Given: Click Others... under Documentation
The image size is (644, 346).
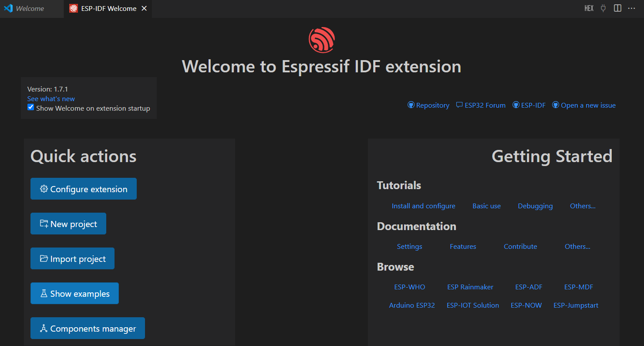Looking at the screenshot, I should pos(577,246).
